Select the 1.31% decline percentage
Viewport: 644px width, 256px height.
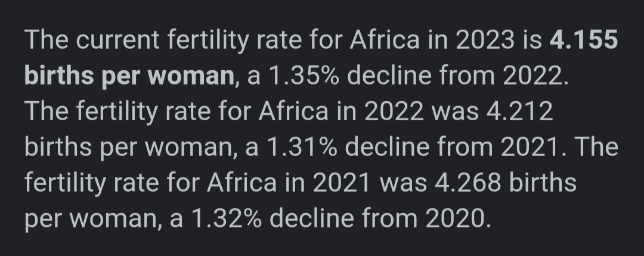(x=302, y=147)
